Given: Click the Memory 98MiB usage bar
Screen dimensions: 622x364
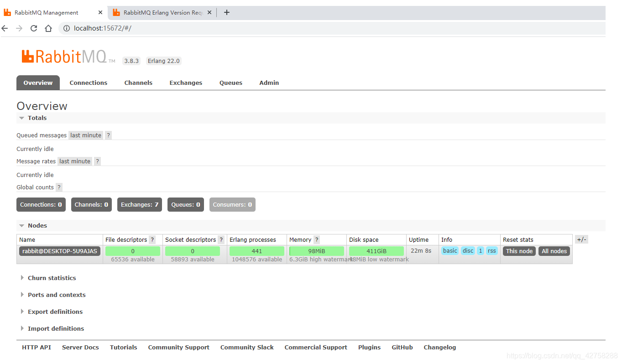Looking at the screenshot, I should pos(317,251).
